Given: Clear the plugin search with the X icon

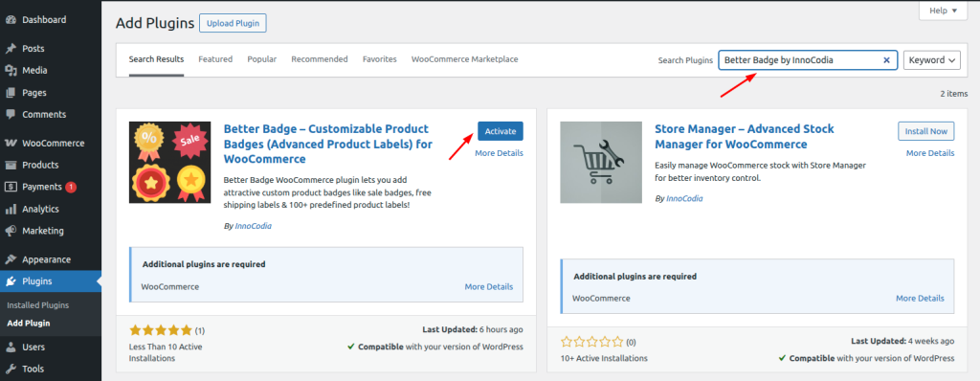Looking at the screenshot, I should tap(886, 60).
